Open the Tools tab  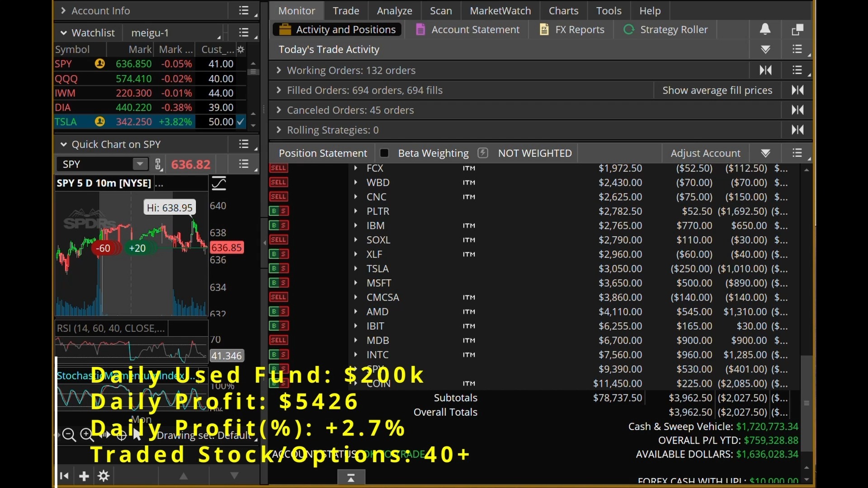[609, 10]
